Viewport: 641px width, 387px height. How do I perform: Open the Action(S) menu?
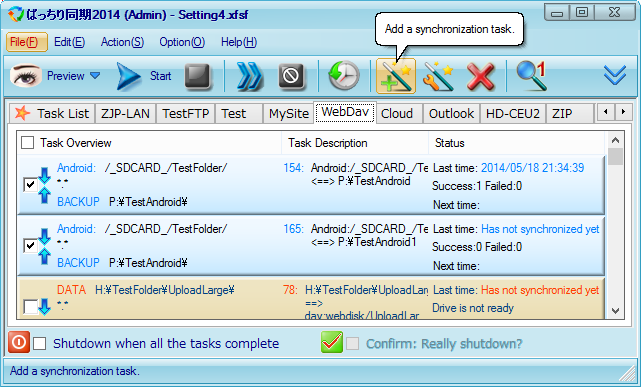122,42
